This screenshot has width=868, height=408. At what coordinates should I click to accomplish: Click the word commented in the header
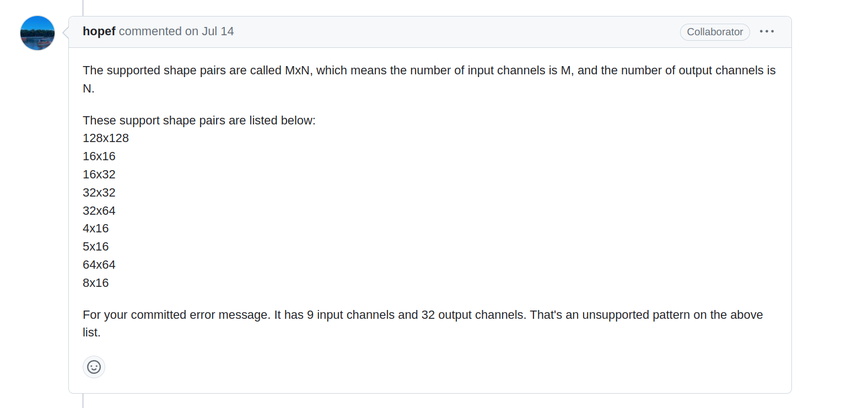(x=150, y=31)
